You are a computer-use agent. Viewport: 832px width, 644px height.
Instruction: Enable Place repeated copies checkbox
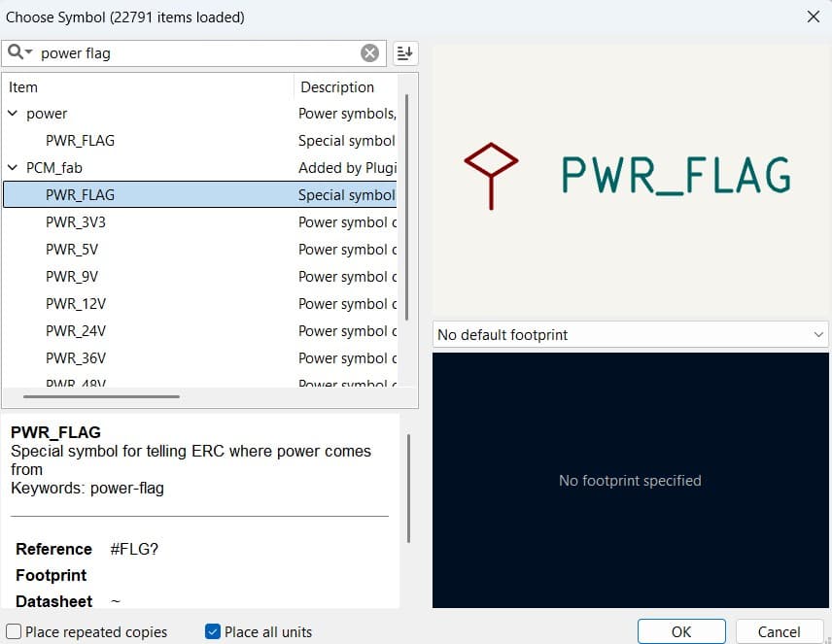tap(14, 631)
